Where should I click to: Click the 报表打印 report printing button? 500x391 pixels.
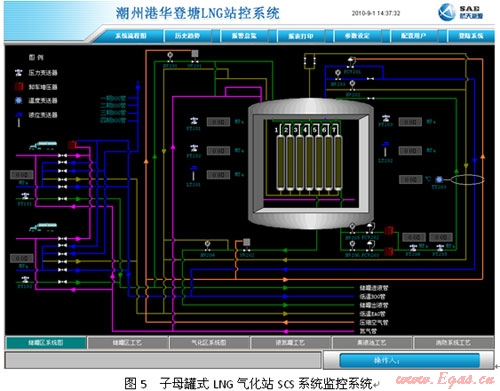coord(301,36)
